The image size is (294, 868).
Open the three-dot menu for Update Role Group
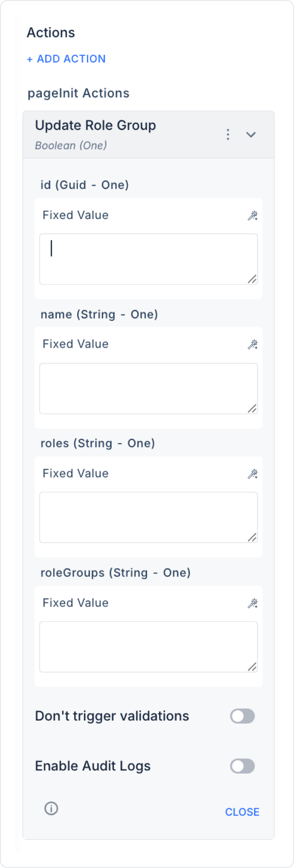point(228,134)
